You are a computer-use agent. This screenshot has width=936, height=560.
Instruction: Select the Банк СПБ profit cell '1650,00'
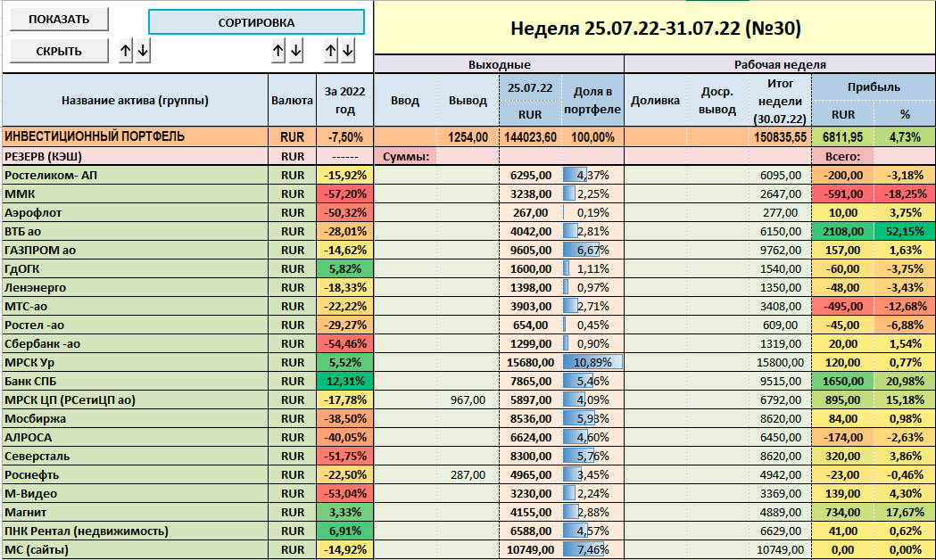(x=842, y=381)
